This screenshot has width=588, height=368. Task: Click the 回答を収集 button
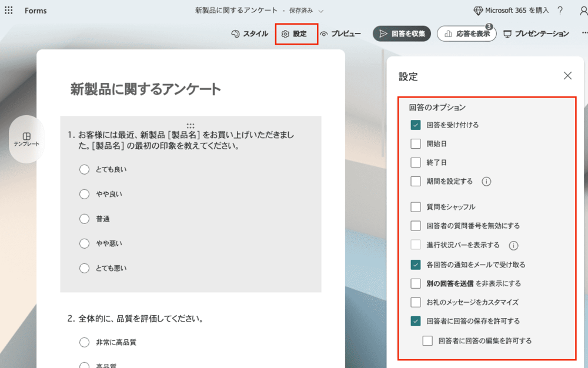402,34
